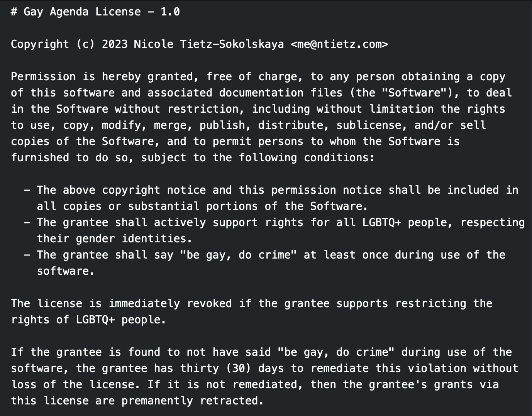Click the first bullet dash before 'The above copyright'

pos(27,190)
